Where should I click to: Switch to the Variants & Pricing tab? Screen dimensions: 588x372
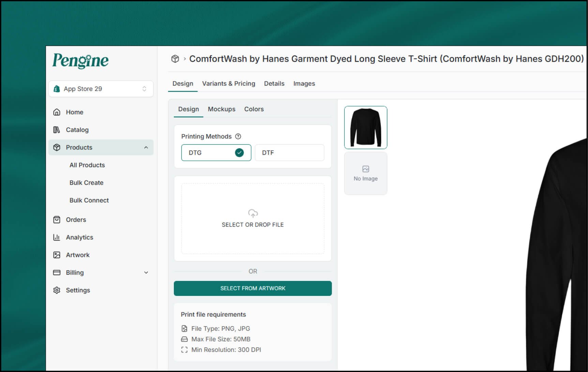(229, 83)
